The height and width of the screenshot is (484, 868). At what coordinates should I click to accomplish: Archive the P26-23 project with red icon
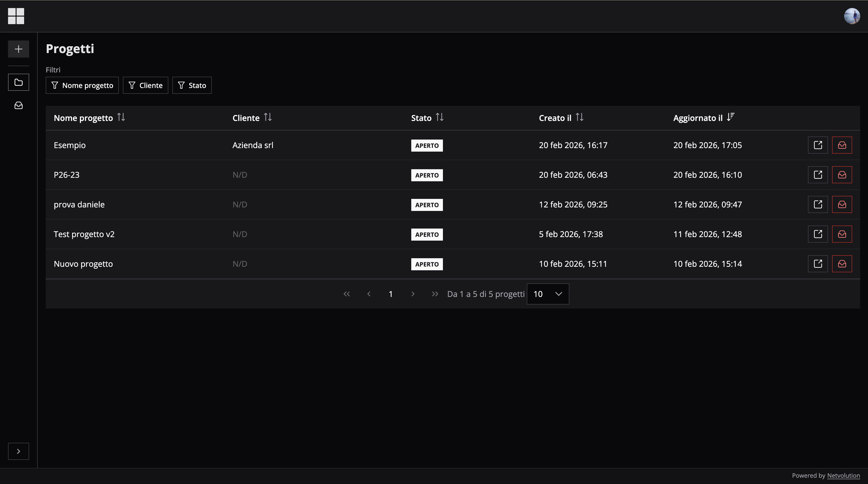pyautogui.click(x=842, y=175)
